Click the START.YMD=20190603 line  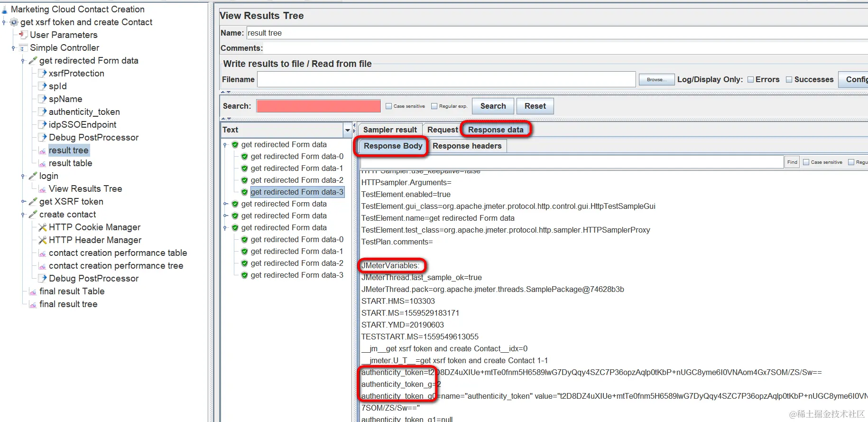click(x=403, y=325)
